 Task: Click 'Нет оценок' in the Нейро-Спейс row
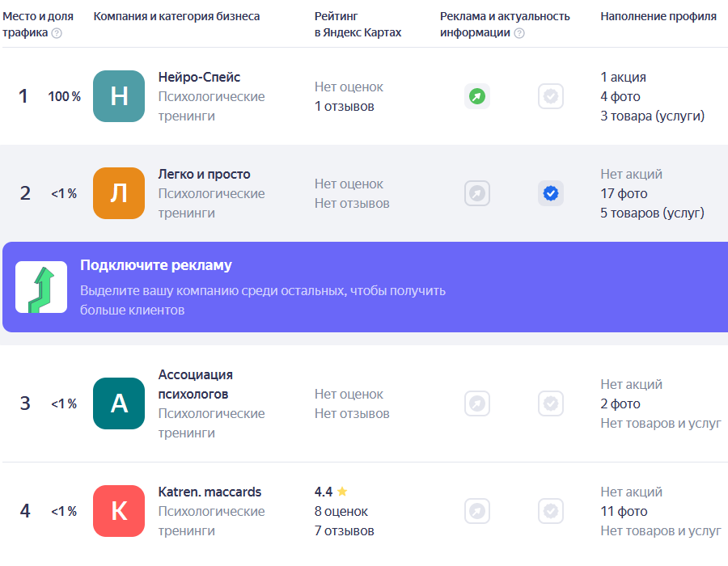point(349,87)
